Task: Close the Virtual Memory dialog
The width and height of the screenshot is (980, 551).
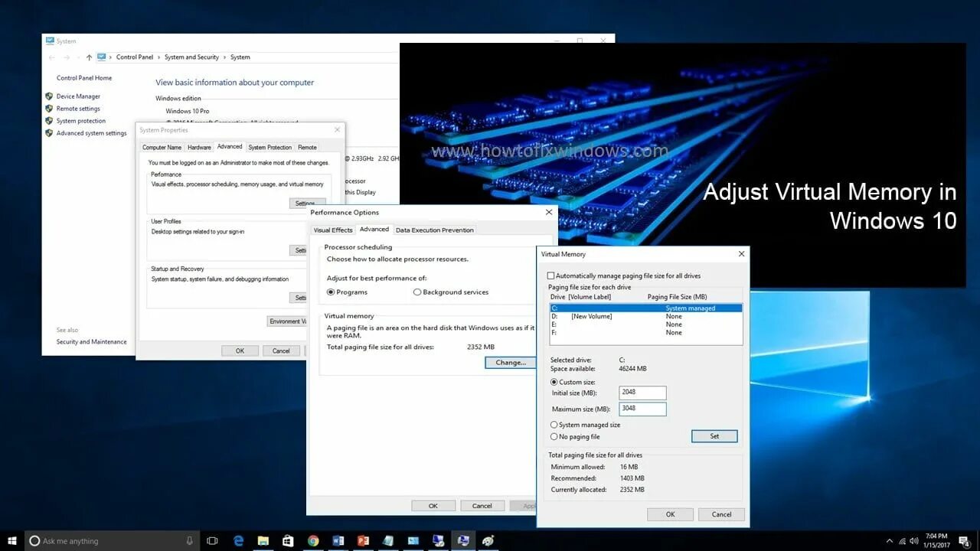Action: tap(741, 254)
